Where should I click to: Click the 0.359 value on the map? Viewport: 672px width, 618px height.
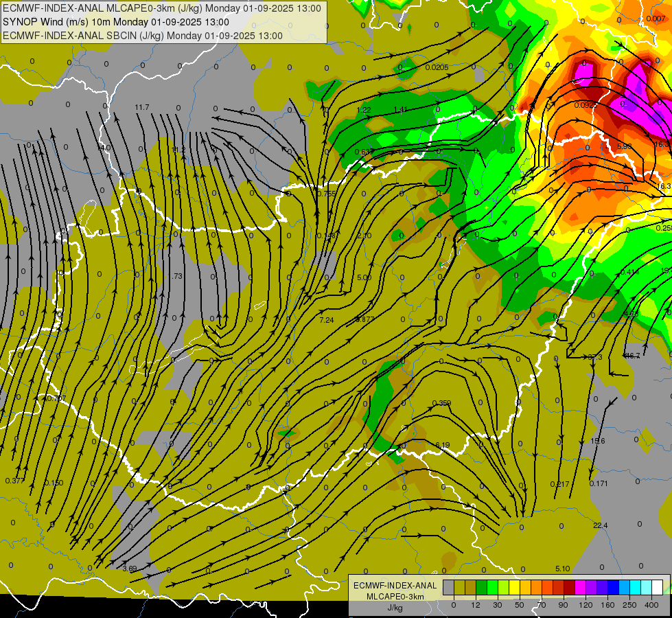(x=441, y=403)
